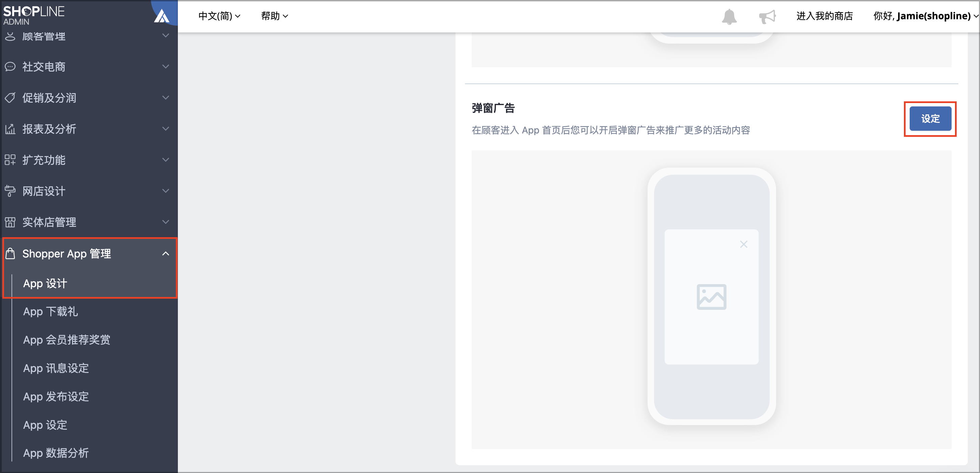Click the phone mockup popup preview
The image size is (980, 473).
(711, 297)
